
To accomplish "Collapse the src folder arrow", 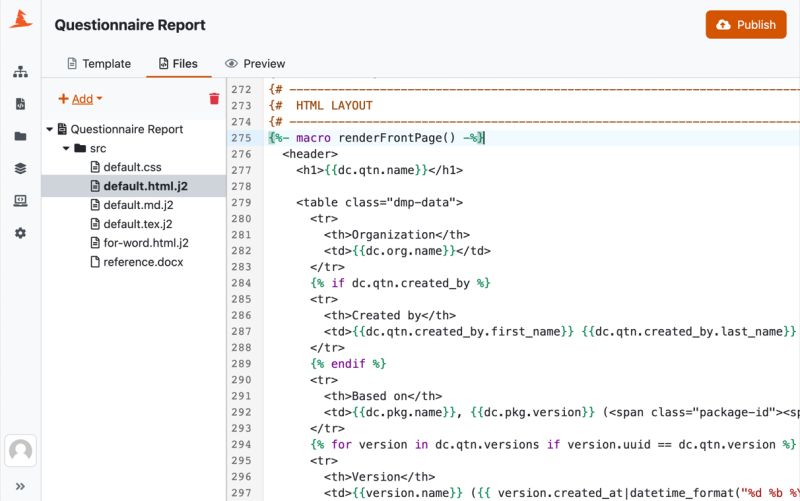I will click(x=66, y=148).
